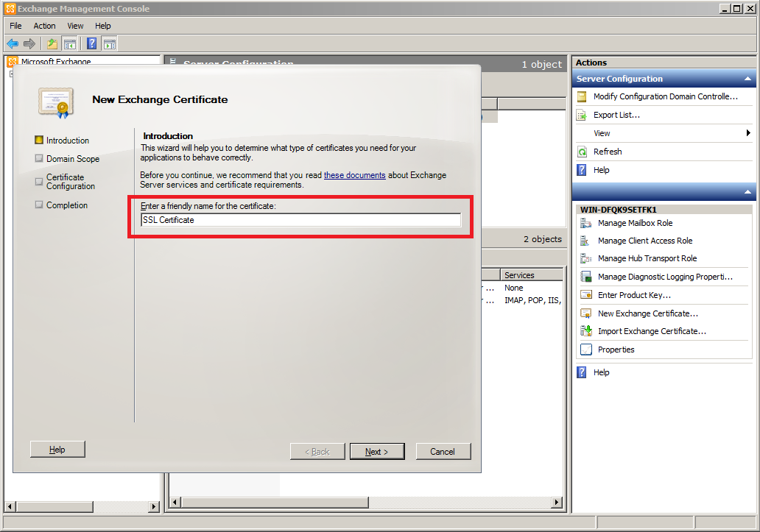The width and height of the screenshot is (760, 532).
Task: Click the Refresh icon in Actions
Action: pyautogui.click(x=582, y=152)
